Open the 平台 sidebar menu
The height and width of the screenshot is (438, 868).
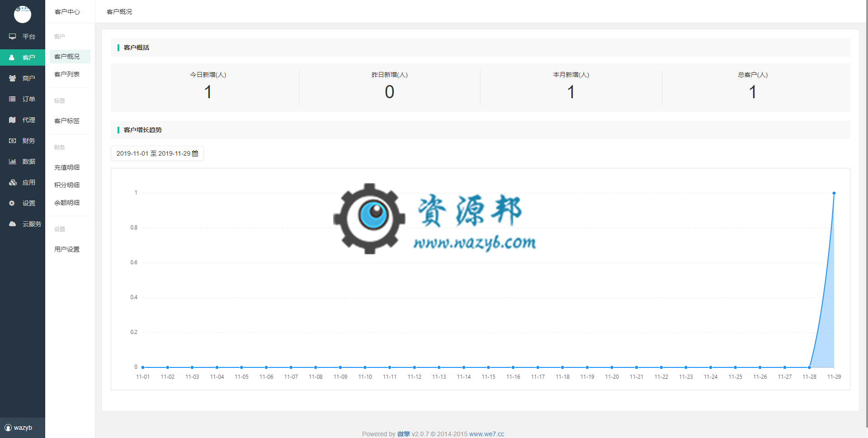pos(23,37)
